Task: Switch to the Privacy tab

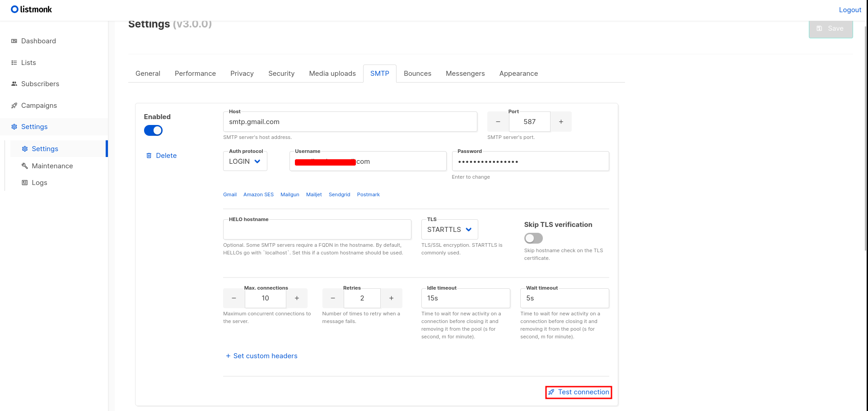Action: coord(242,74)
